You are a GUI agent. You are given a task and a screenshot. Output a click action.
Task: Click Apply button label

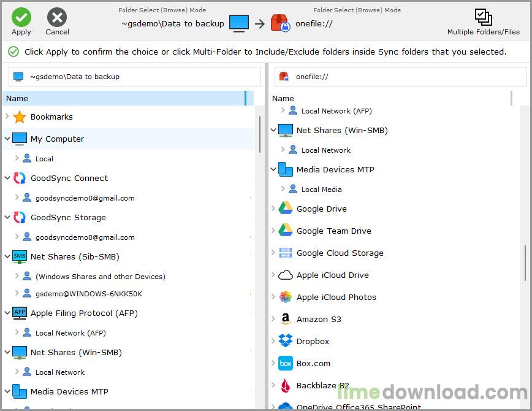[21, 32]
